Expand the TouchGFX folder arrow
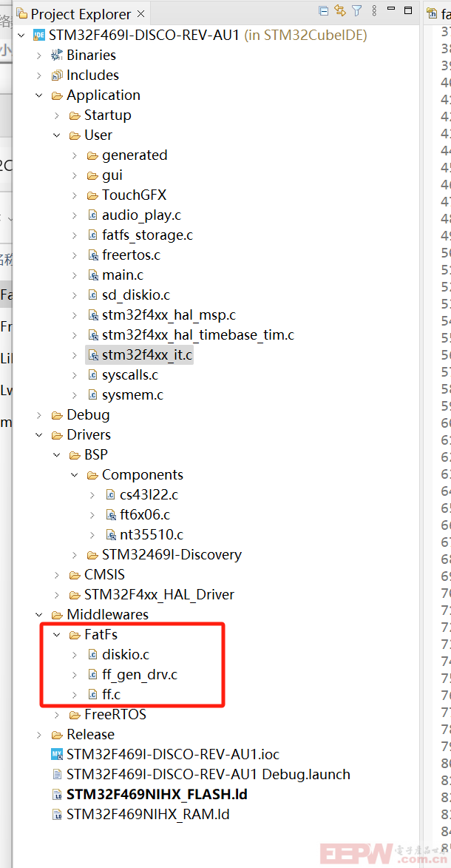Image resolution: width=451 pixels, height=868 pixels. 74,195
